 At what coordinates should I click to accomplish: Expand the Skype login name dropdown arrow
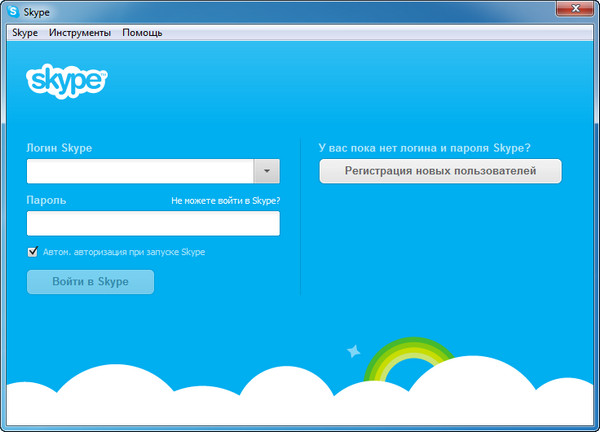(x=266, y=171)
